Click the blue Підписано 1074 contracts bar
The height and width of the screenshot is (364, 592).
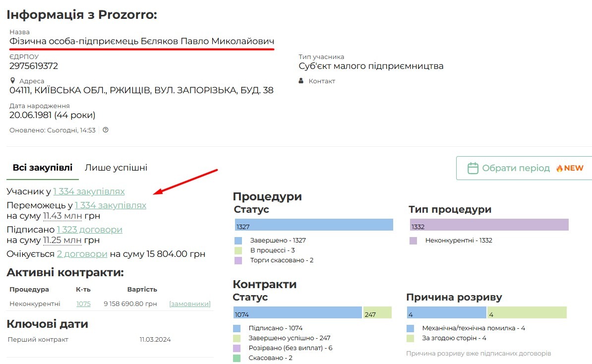click(297, 313)
